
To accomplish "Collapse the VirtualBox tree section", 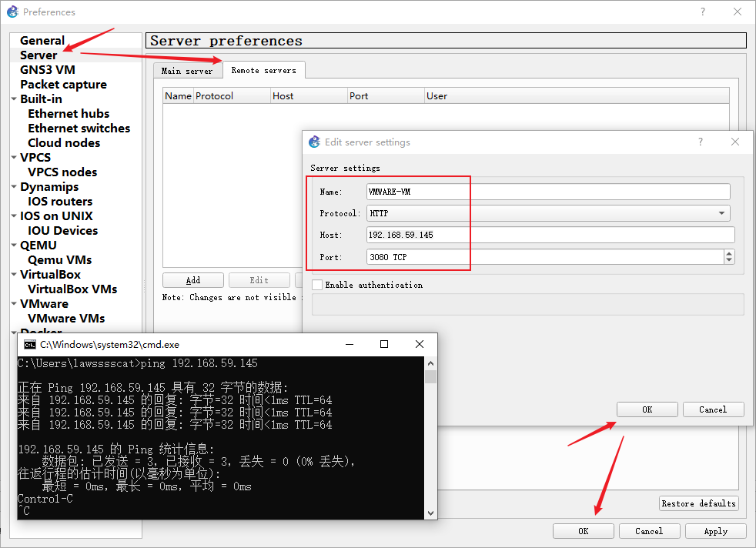I will (14, 274).
